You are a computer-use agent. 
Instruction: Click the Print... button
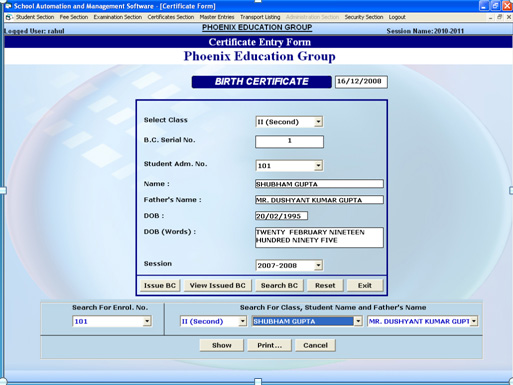[x=269, y=345]
